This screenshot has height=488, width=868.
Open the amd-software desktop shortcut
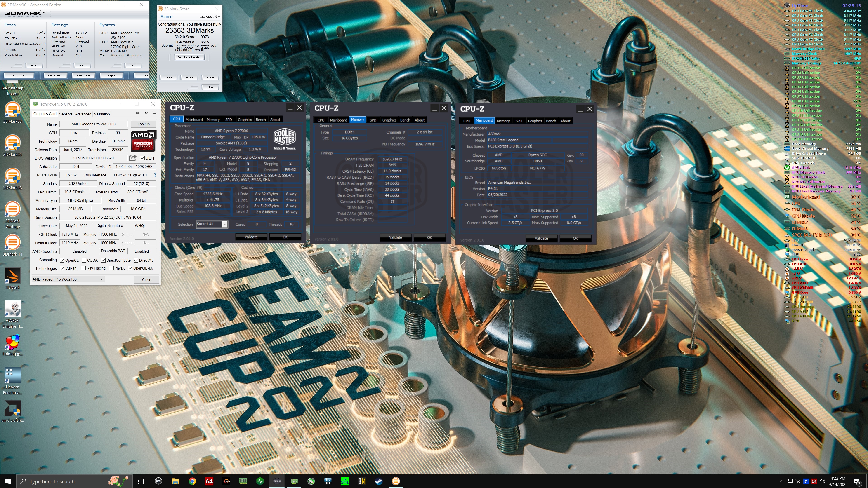pos(12,412)
